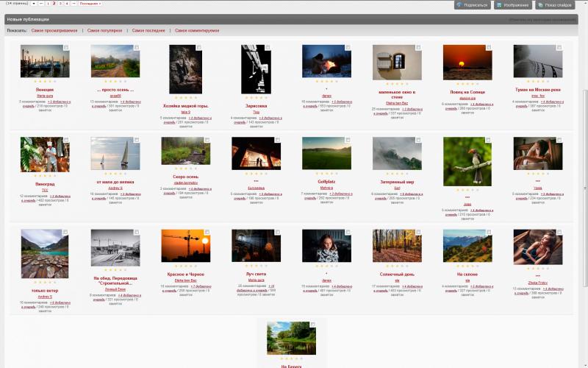
Task: Open the autumn forest Солнечный день thumbnail
Action: point(397,246)
